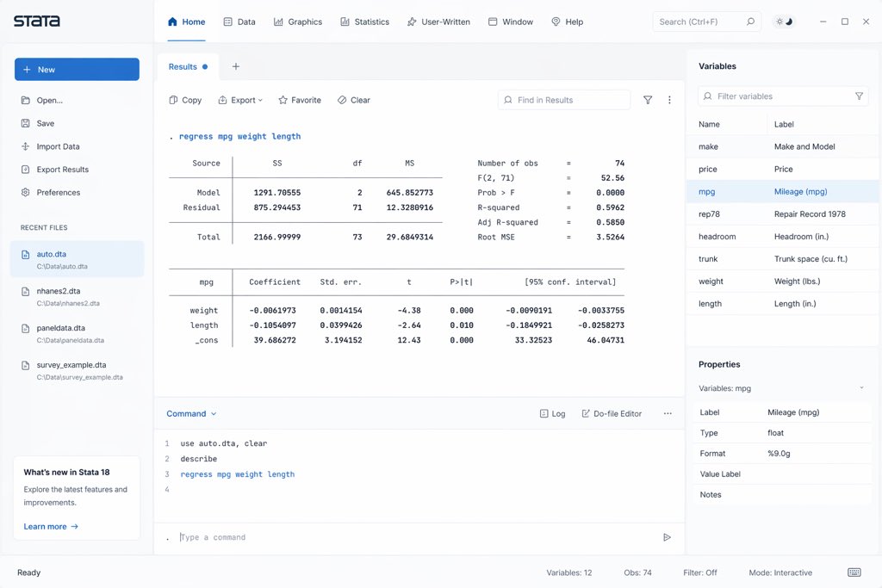Click the magnifier icon in the search box

pyautogui.click(x=750, y=22)
